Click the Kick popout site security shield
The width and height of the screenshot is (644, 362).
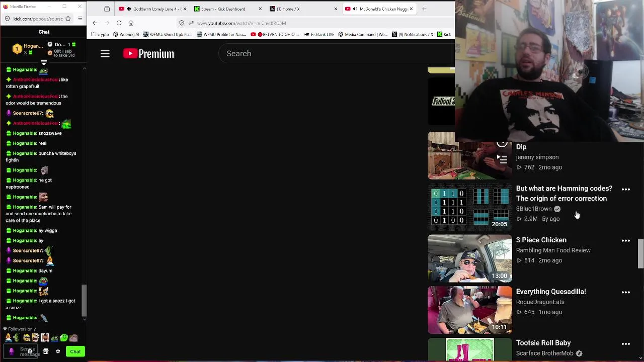click(7, 19)
